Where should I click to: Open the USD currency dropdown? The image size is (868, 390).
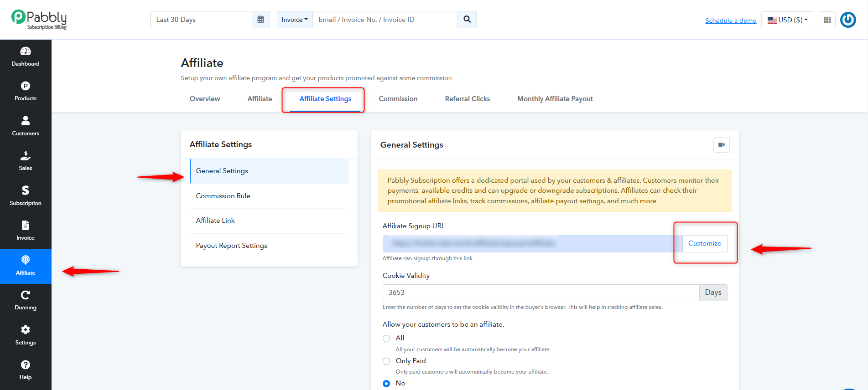coord(788,20)
